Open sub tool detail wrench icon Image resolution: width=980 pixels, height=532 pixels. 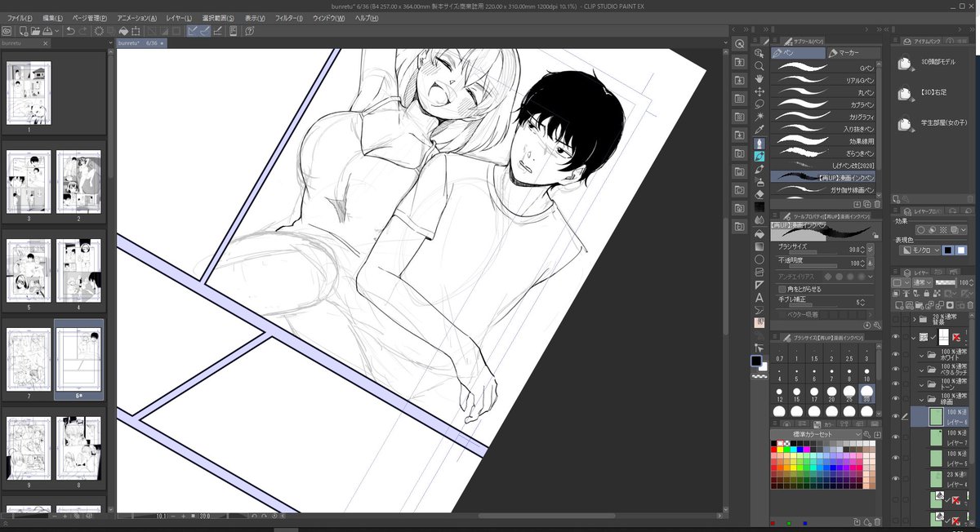click(876, 325)
